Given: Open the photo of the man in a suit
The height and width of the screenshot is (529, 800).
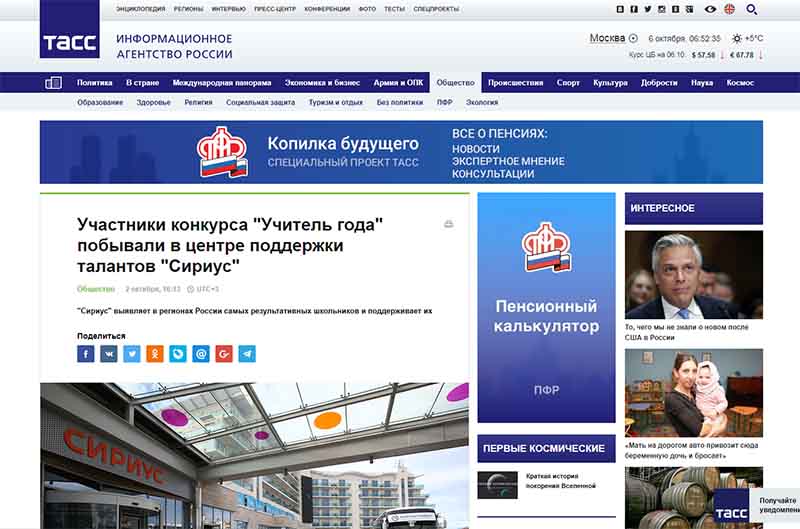Looking at the screenshot, I should pos(694,274).
